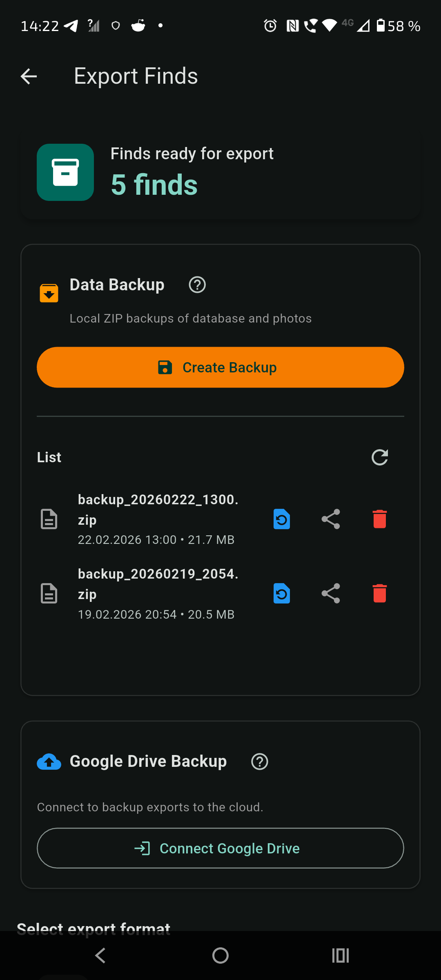The height and width of the screenshot is (980, 441).
Task: Open the Google Drive Backup help tooltip
Action: (x=259, y=761)
